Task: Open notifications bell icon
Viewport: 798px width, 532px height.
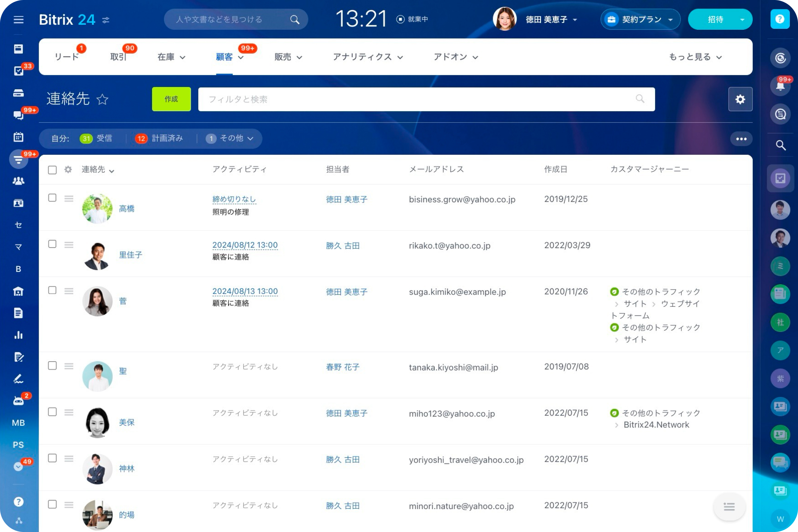Action: coord(780,85)
